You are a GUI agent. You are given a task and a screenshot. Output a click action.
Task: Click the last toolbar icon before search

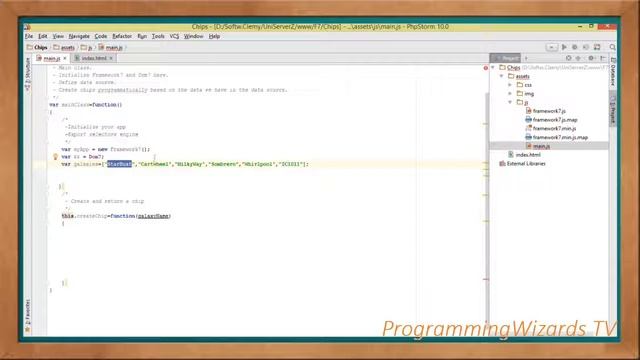(597, 47)
